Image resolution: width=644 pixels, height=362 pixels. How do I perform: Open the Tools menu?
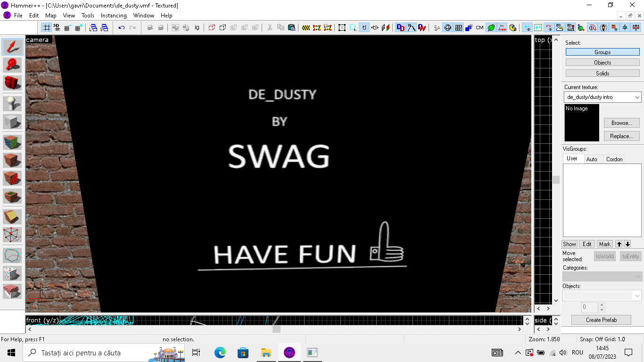(x=88, y=16)
